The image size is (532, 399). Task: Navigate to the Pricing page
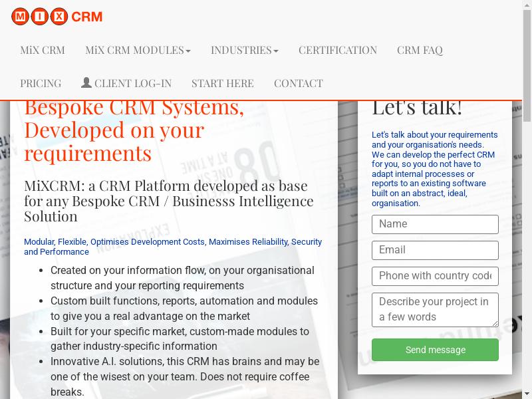(x=41, y=83)
